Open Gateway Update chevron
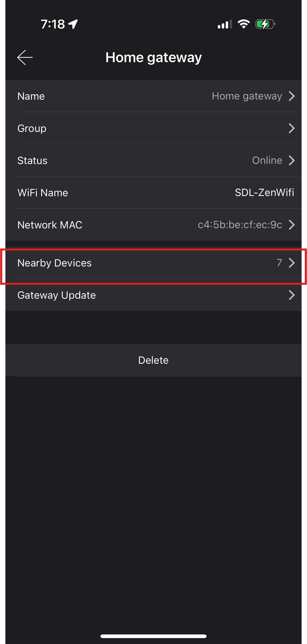 coord(292,295)
